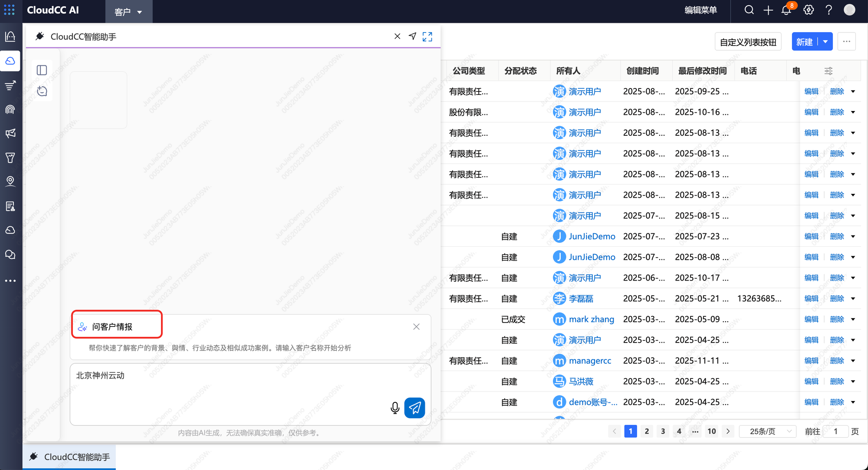Go to page 3 in pagination
The image size is (868, 470).
[663, 431]
